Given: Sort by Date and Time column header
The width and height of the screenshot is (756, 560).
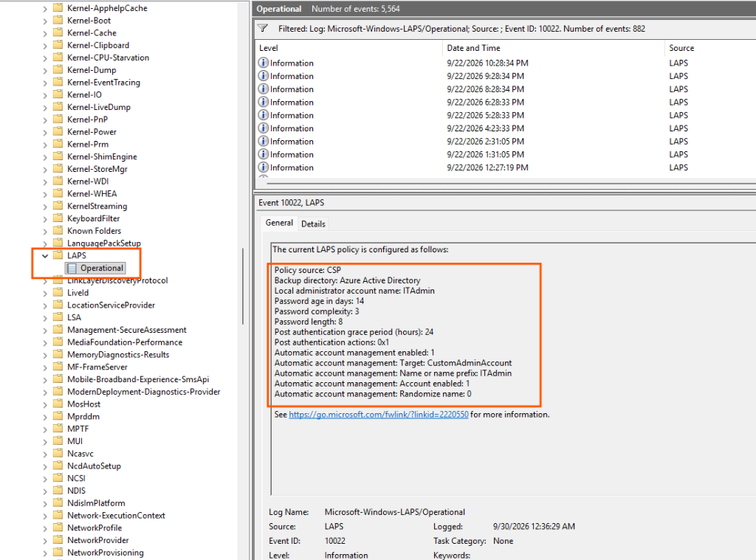Looking at the screenshot, I should tap(553, 48).
